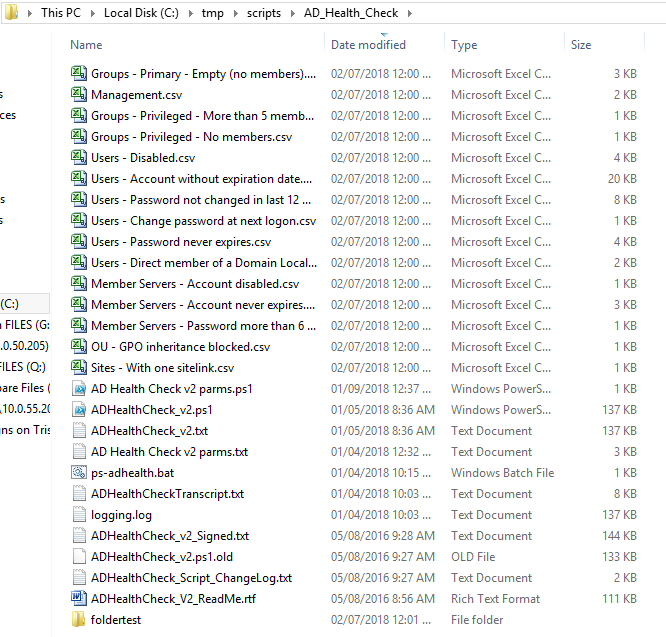Sort by the Size column header
The height and width of the screenshot is (637, 666).
(x=581, y=45)
